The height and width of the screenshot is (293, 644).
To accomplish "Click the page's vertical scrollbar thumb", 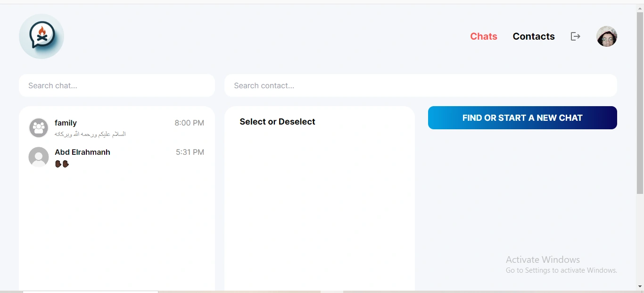I will point(640,101).
